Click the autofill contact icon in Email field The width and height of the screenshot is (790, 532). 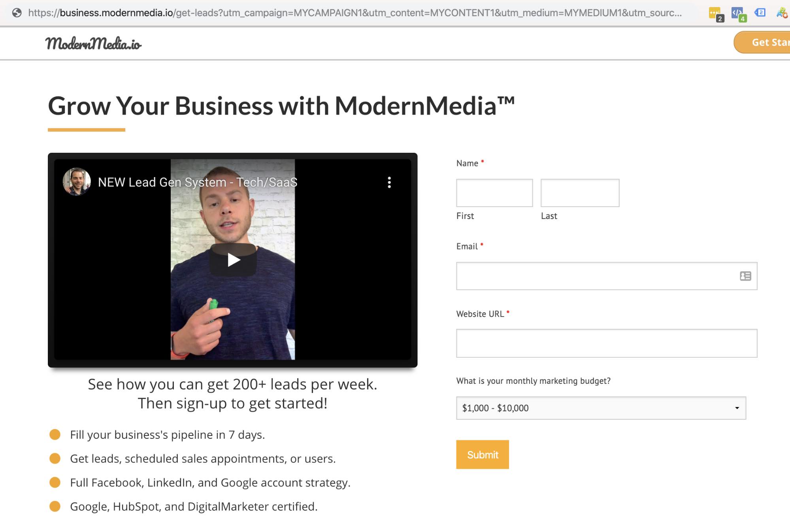coord(745,276)
